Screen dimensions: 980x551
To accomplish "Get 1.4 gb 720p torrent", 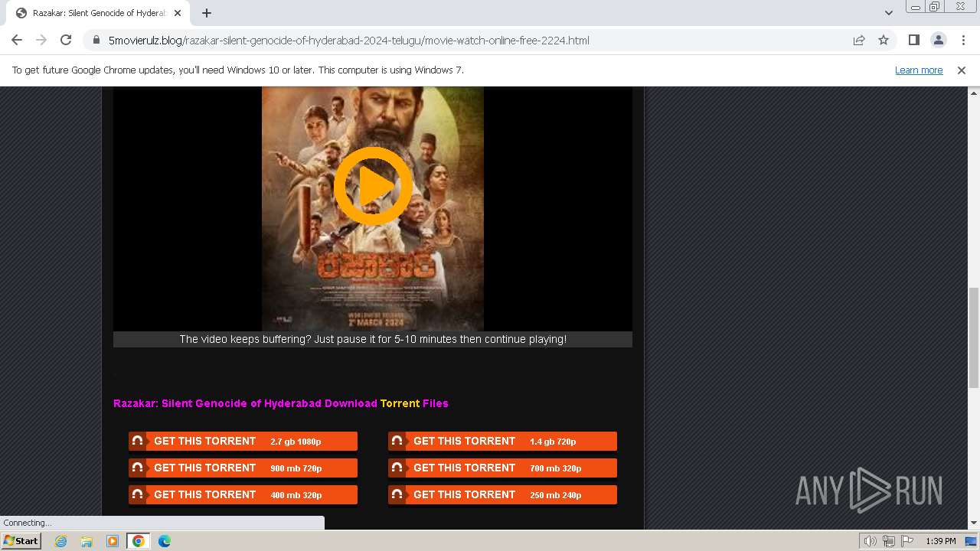I will [503, 441].
